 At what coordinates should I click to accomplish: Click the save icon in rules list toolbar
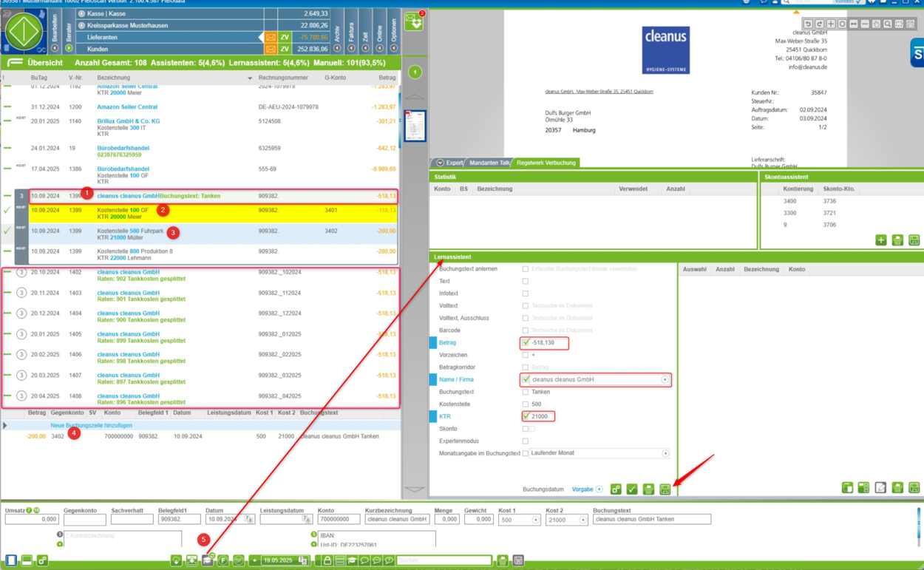(914, 488)
